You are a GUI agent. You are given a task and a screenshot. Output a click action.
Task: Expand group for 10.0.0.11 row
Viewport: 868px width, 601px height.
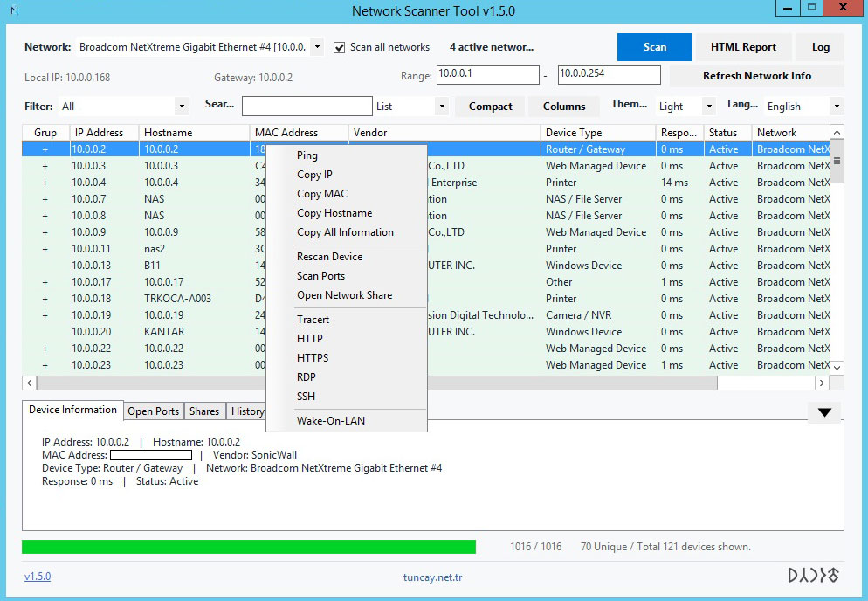pyautogui.click(x=45, y=249)
